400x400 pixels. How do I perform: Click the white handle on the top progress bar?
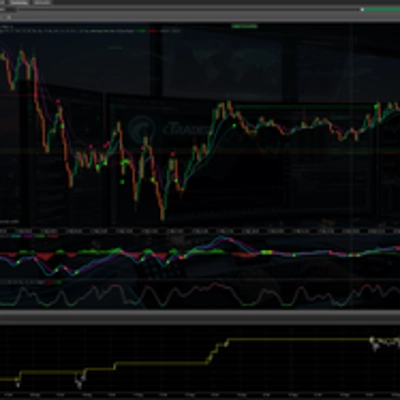tap(362, 10)
